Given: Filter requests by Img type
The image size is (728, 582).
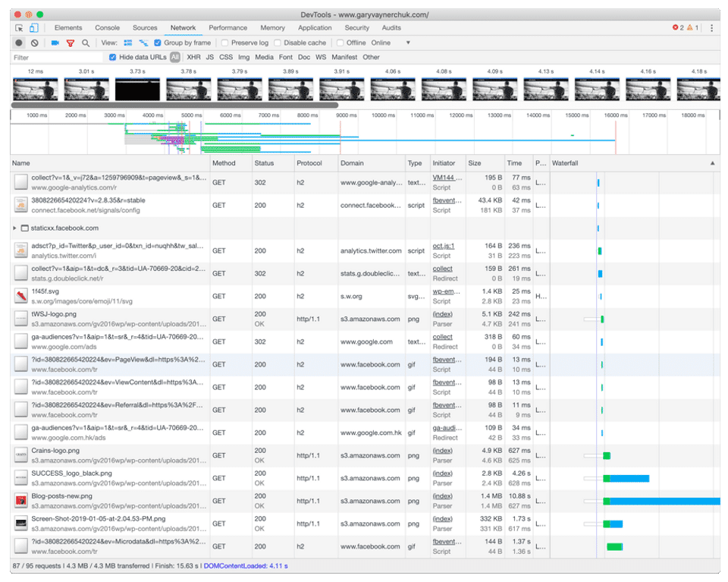Looking at the screenshot, I should (243, 57).
